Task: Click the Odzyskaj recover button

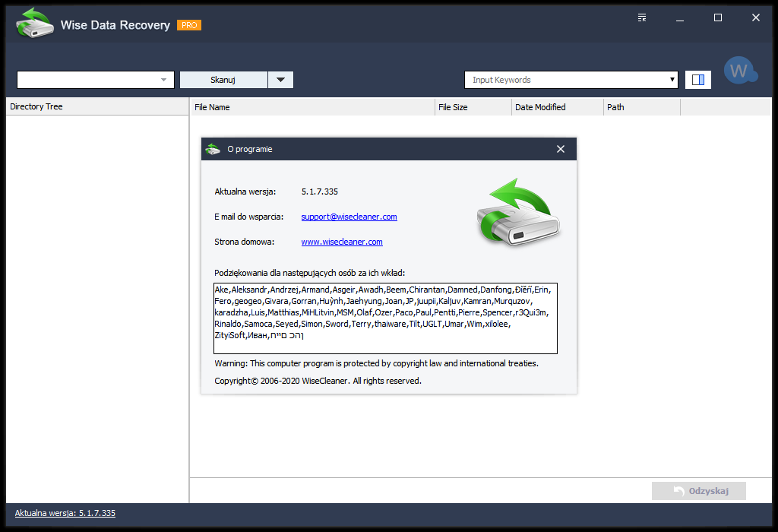Action: coord(699,491)
